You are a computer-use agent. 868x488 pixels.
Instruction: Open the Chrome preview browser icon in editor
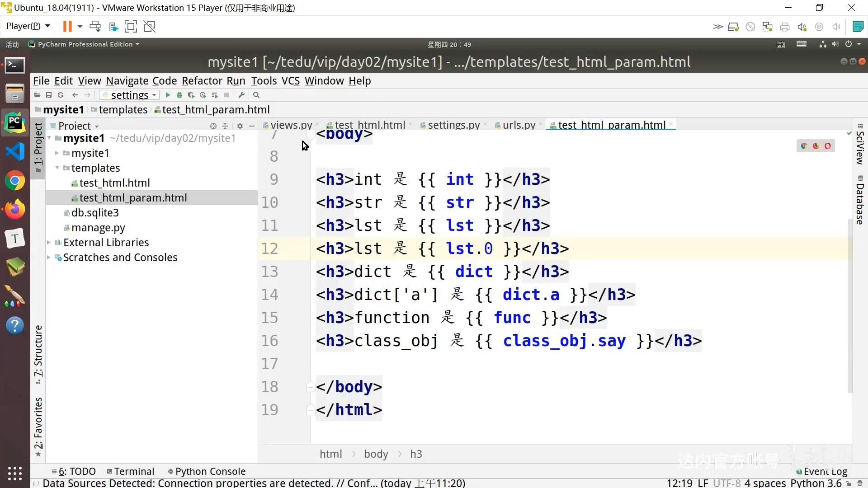click(804, 146)
